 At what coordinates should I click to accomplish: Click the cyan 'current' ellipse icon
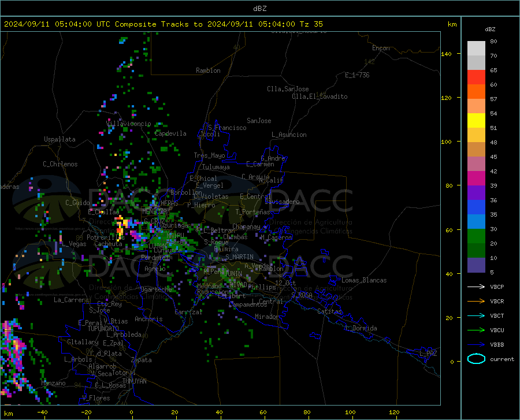pyautogui.click(x=476, y=359)
